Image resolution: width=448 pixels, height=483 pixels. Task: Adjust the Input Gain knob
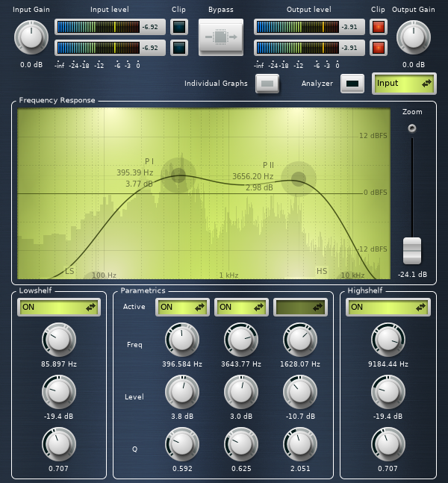pyautogui.click(x=31, y=37)
